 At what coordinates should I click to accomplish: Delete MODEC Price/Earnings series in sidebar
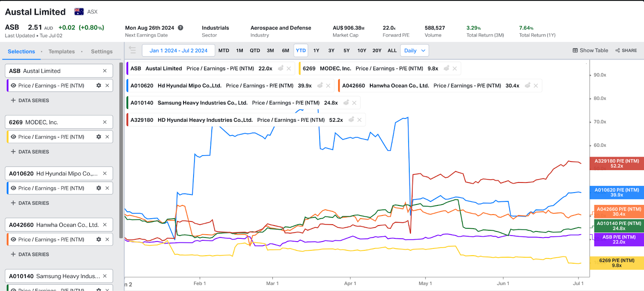click(x=107, y=137)
